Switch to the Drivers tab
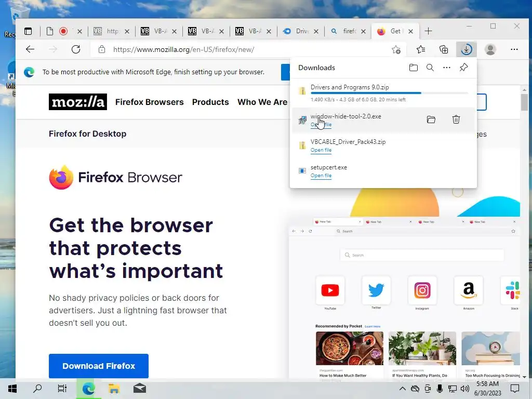The width and height of the screenshot is (532, 399). coord(300,31)
